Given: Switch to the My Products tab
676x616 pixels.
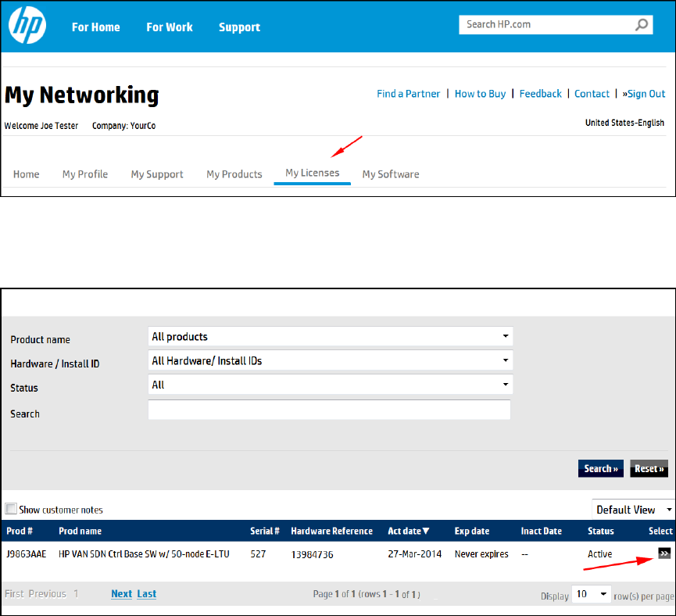Looking at the screenshot, I should [x=234, y=174].
